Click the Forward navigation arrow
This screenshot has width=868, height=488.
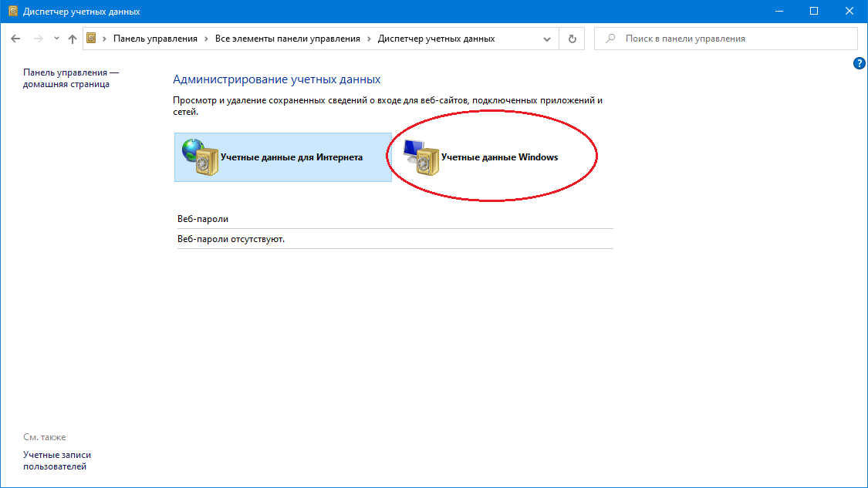(39, 39)
